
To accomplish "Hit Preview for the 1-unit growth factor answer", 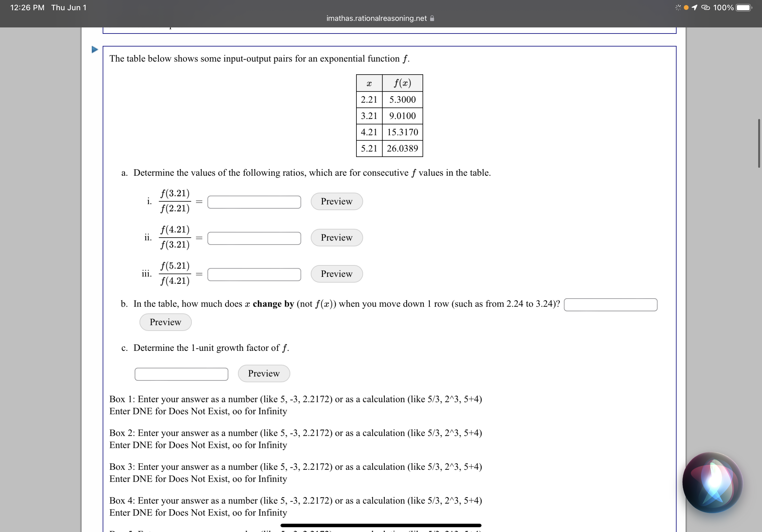I will coord(264,373).
